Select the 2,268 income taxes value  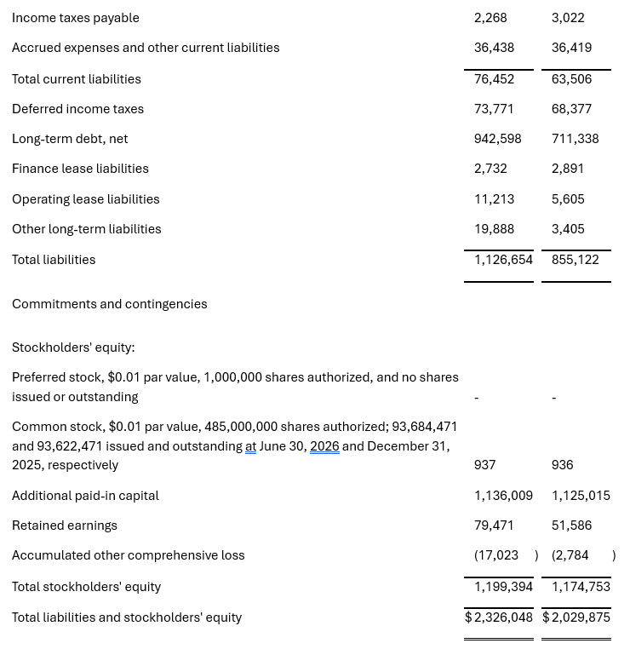pos(490,18)
